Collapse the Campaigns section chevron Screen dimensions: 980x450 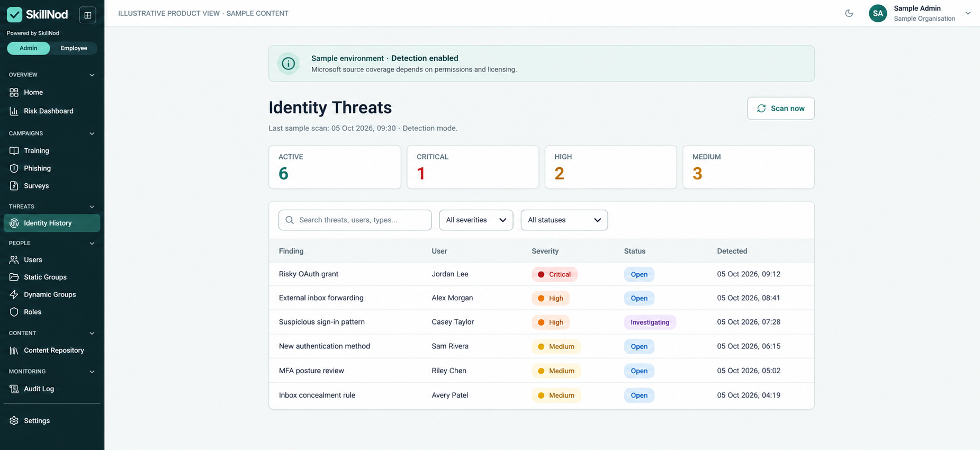pos(92,133)
